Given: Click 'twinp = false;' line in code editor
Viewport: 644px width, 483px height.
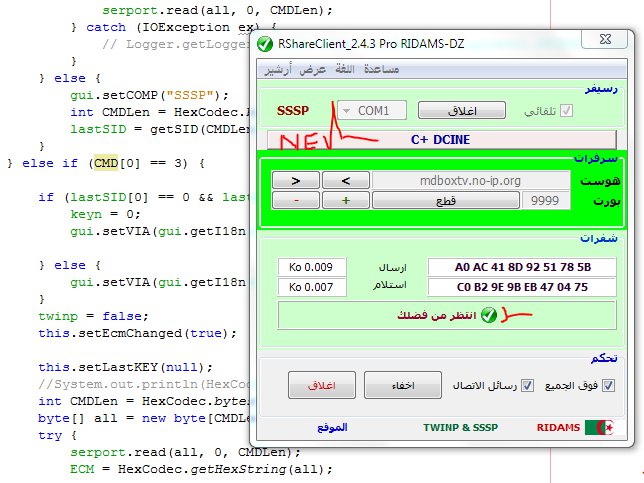Looking at the screenshot, I should point(93,316).
